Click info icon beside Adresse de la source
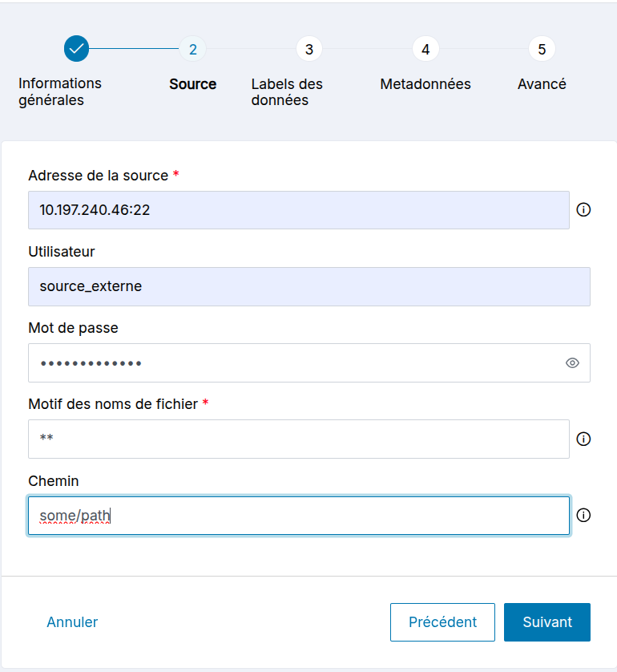The width and height of the screenshot is (617, 672). [x=583, y=210]
